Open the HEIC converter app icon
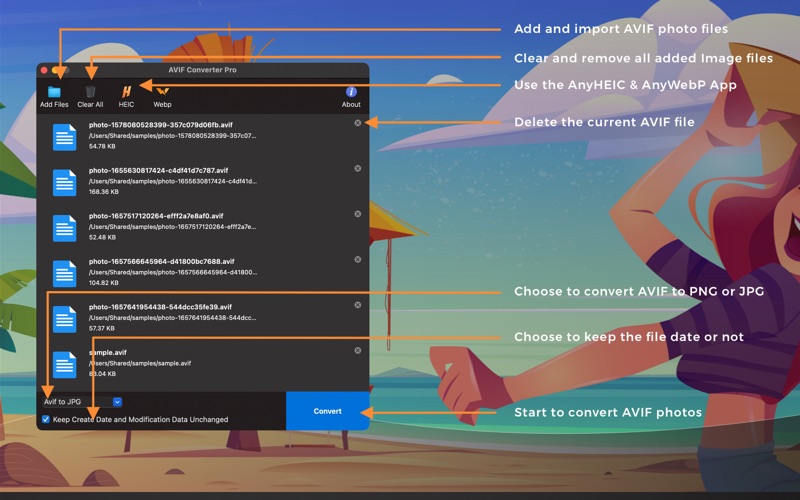This screenshot has width=800, height=500. [x=126, y=92]
